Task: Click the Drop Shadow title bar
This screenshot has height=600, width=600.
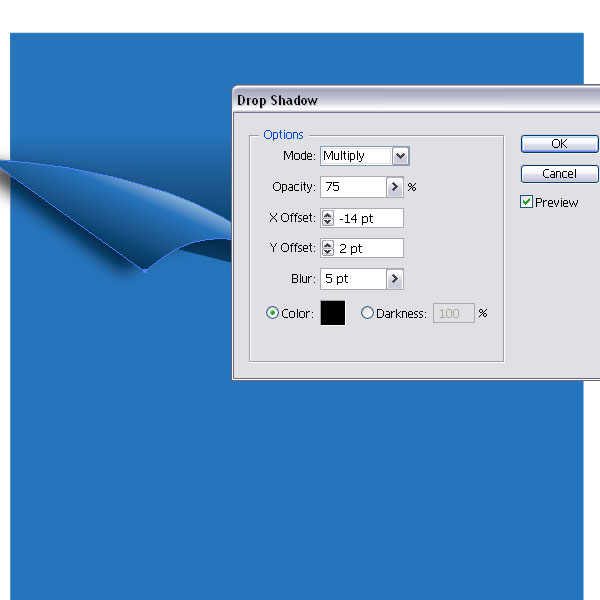Action: click(416, 100)
